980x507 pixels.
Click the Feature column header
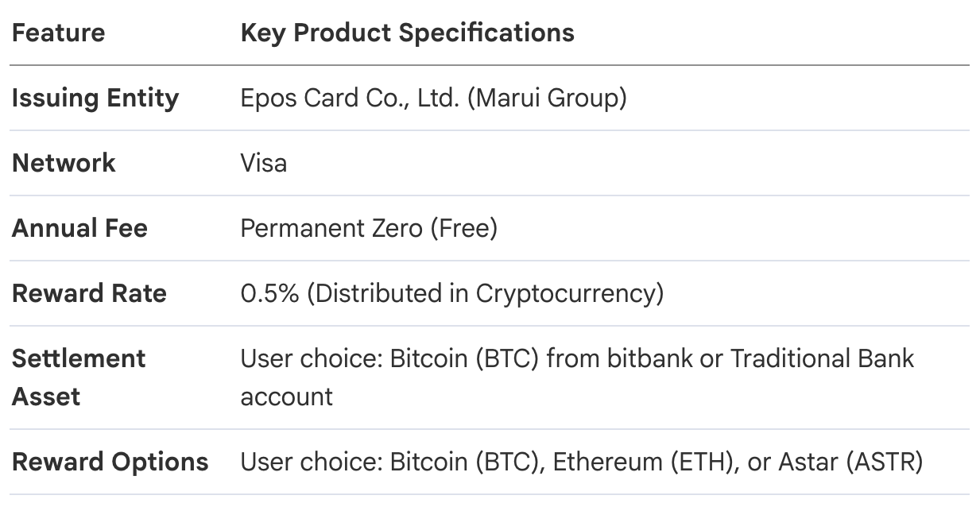click(x=58, y=33)
